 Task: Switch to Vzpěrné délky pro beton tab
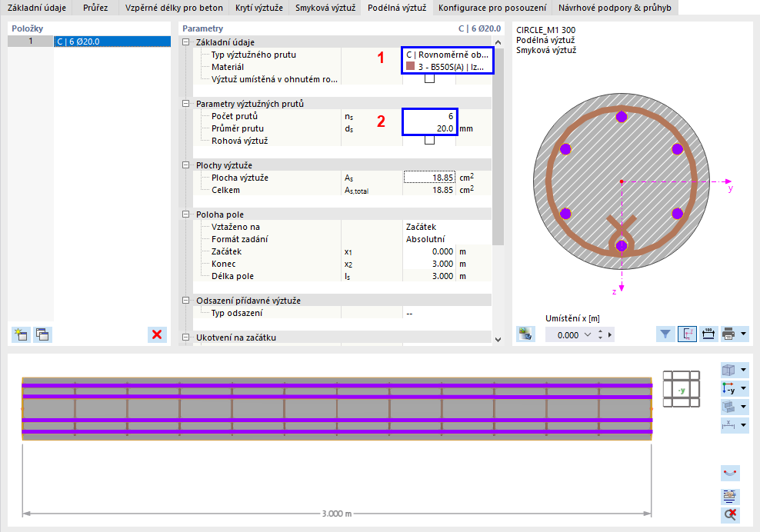174,8
